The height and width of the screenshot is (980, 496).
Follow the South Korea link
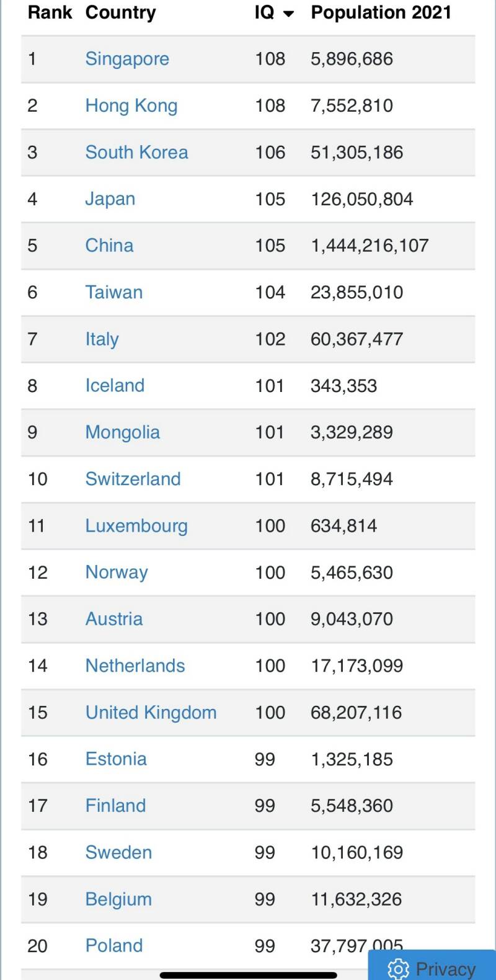coord(136,153)
